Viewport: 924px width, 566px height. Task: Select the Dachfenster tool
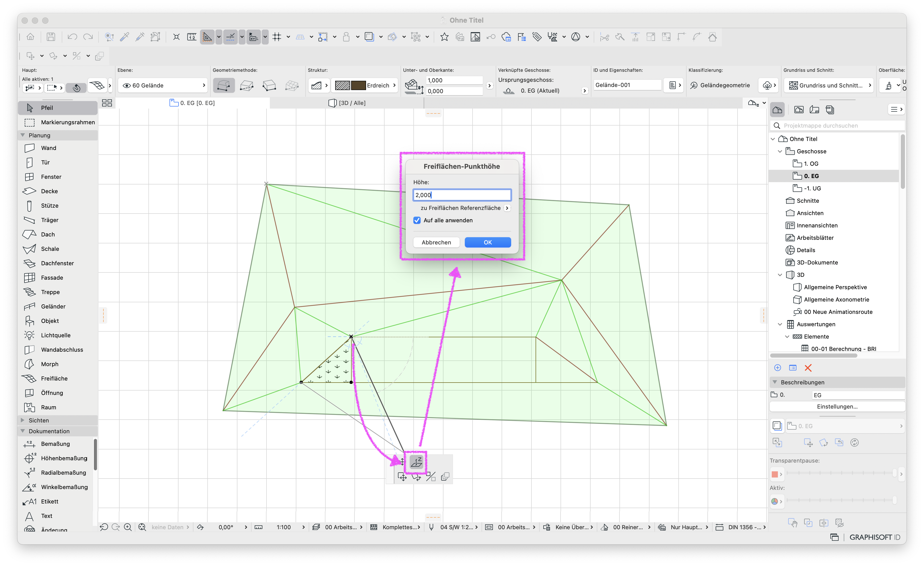point(58,263)
